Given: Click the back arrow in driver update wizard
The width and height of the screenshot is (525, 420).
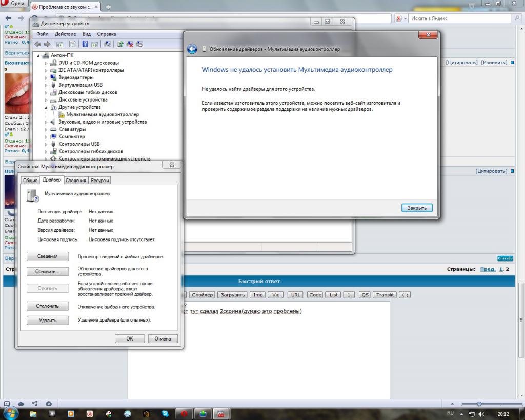Looking at the screenshot, I should pyautogui.click(x=192, y=49).
